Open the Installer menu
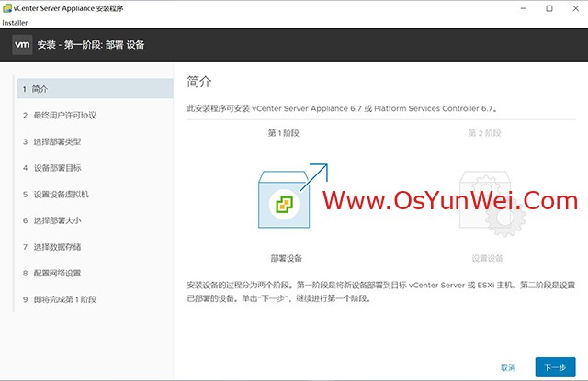The height and width of the screenshot is (381, 588). point(15,23)
